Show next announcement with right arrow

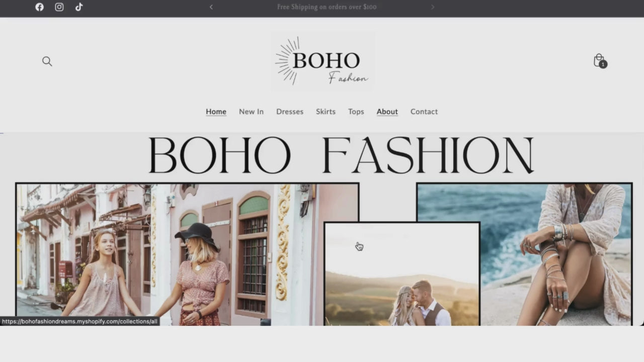click(x=432, y=7)
